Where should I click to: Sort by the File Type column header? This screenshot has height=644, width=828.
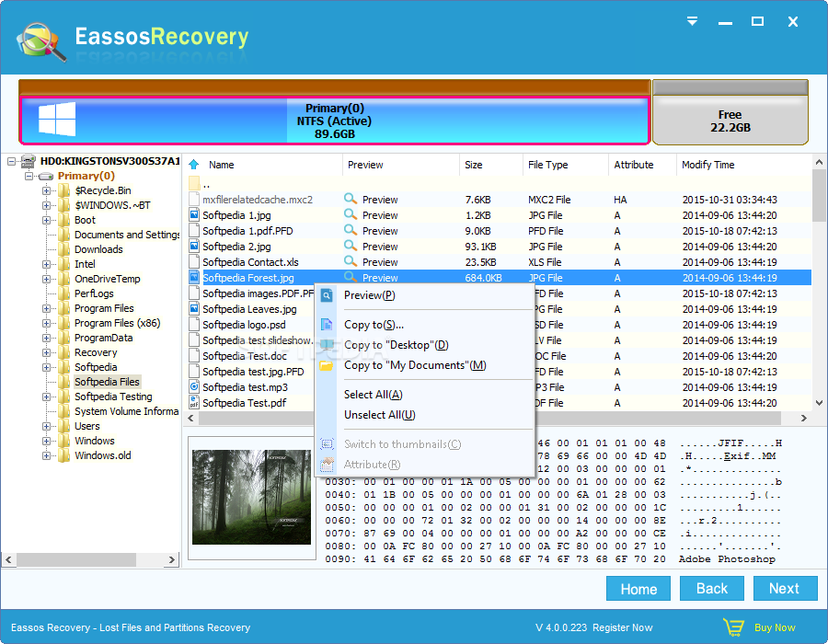pos(566,165)
